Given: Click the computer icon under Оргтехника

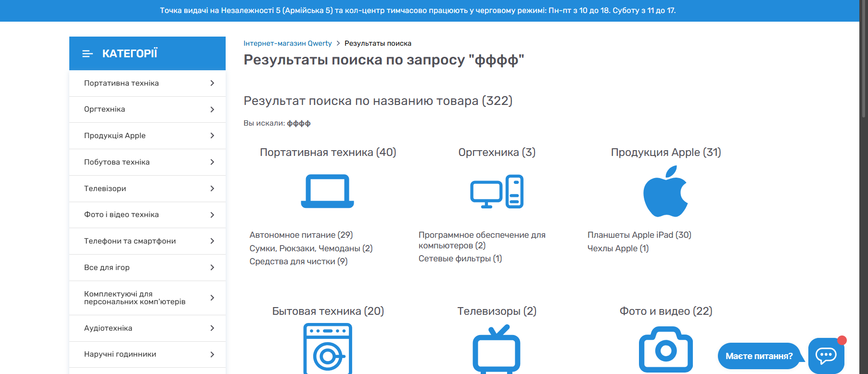Looking at the screenshot, I should (497, 192).
